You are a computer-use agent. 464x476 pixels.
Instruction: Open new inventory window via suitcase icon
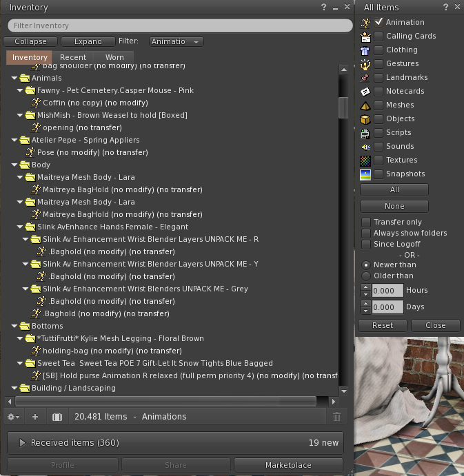(57, 417)
